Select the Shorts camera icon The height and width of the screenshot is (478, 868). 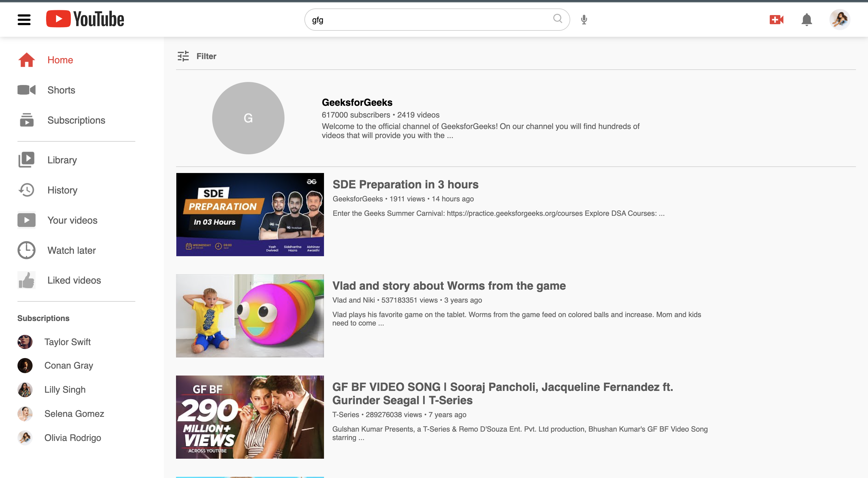click(x=26, y=90)
